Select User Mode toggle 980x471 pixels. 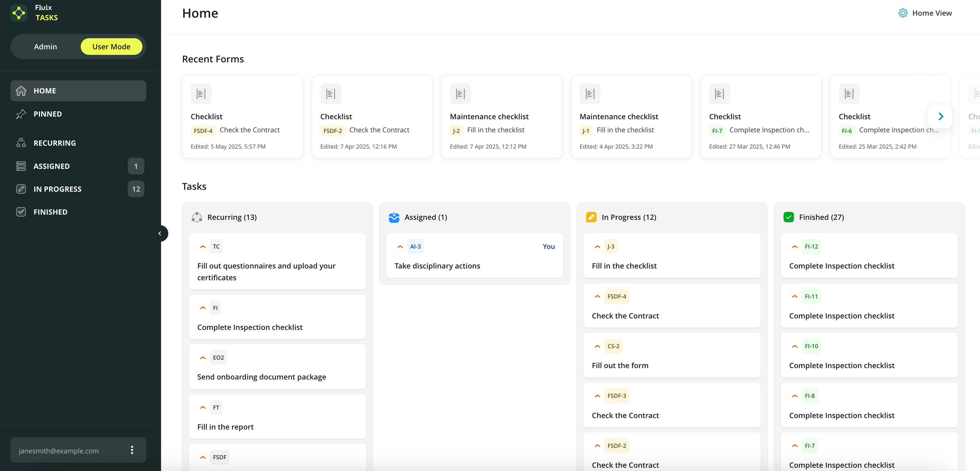pos(111,46)
